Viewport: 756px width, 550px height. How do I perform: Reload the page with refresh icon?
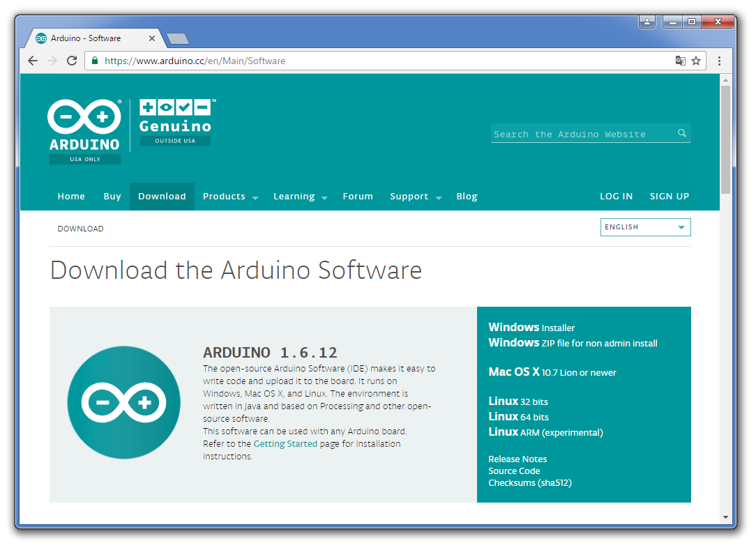pos(72,61)
